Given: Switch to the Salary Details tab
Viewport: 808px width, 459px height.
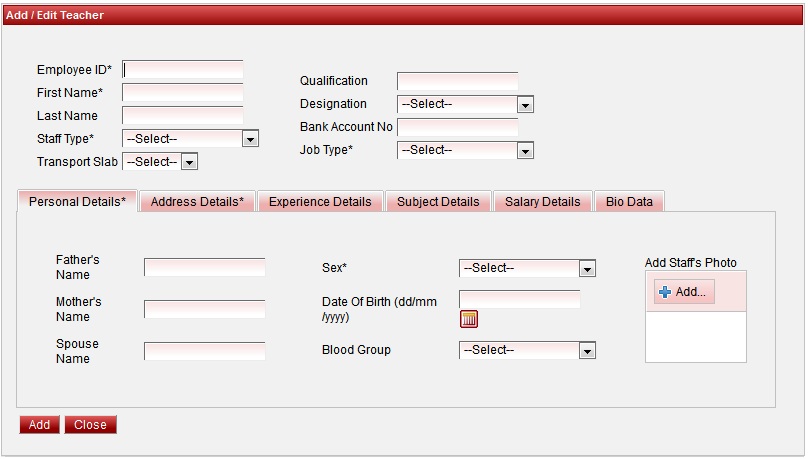Looking at the screenshot, I should click(542, 202).
